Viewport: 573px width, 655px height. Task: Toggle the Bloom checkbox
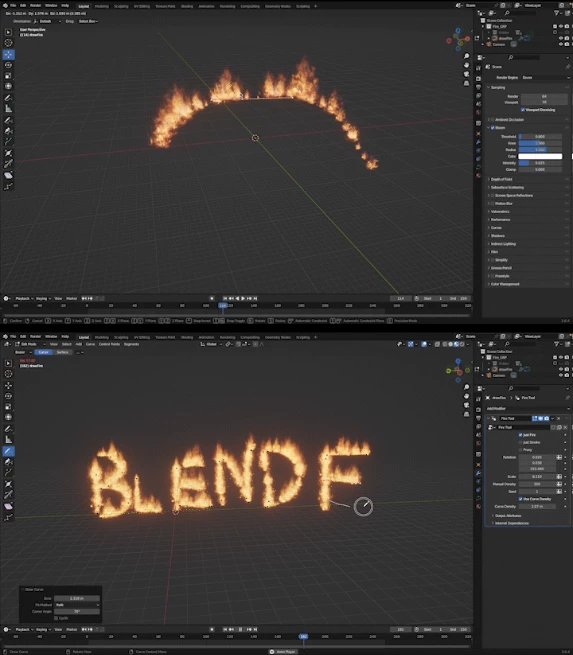pos(493,128)
